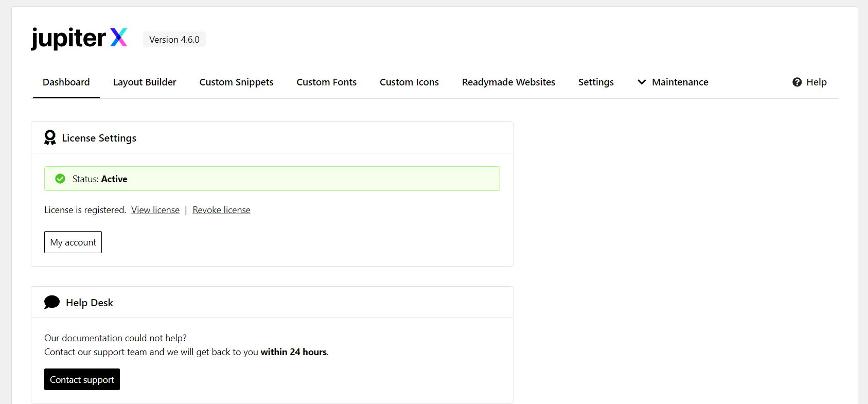Viewport: 868px width, 404px height.
Task: Open the Custom Snippets tab
Action: click(x=236, y=82)
